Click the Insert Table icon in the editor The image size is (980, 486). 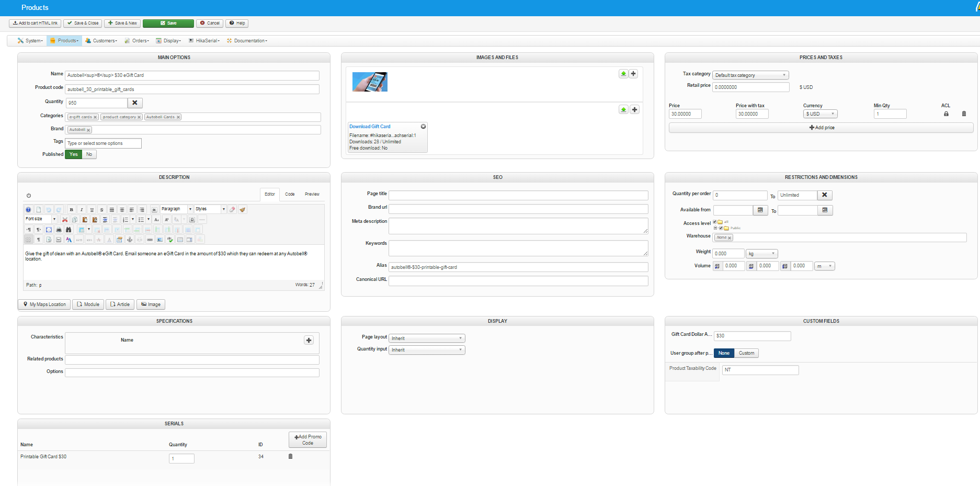82,230
